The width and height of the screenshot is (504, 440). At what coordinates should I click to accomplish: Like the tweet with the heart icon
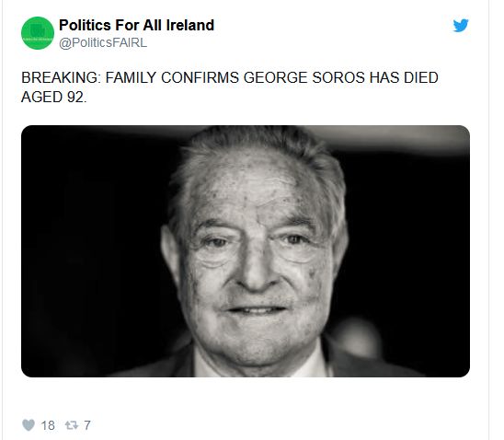pos(29,425)
